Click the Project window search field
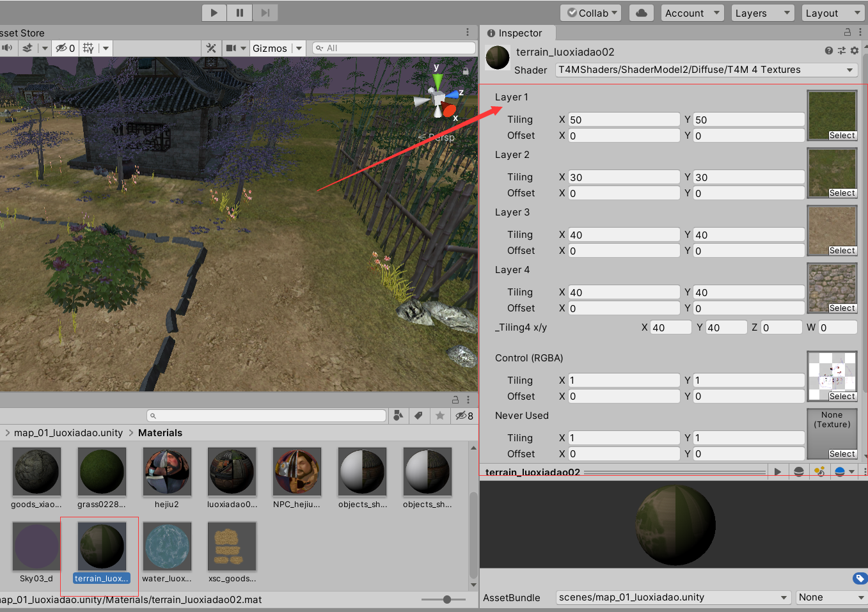 tap(267, 416)
